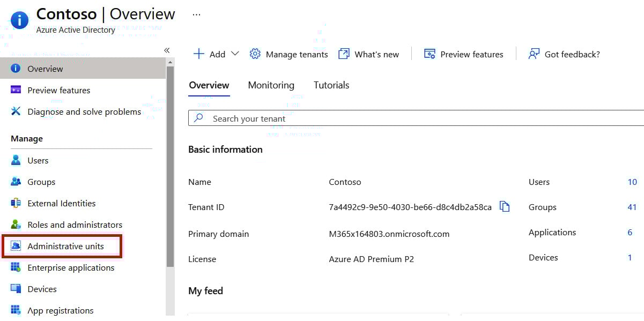Screen dimensions: 644x321
Task: Click the External Identities icon
Action: [16, 203]
